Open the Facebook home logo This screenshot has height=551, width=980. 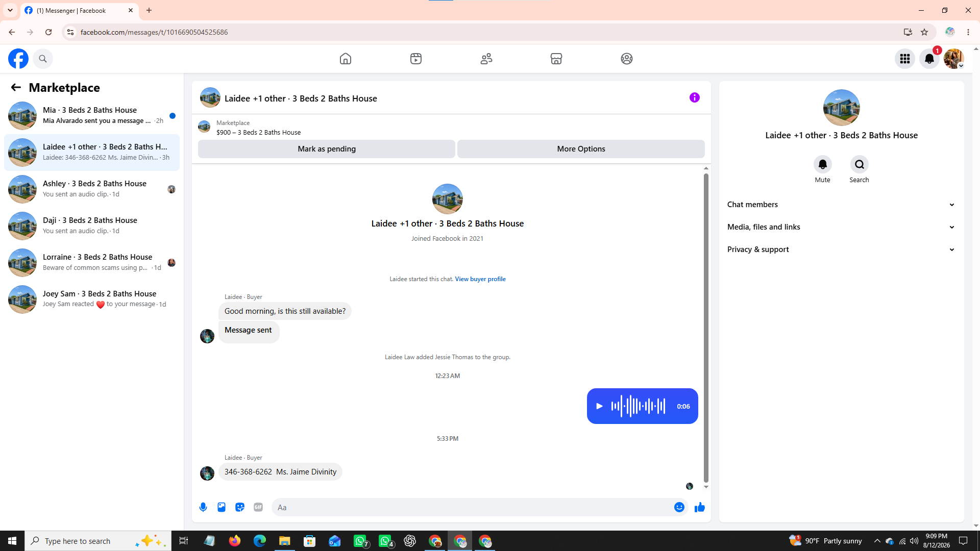pos(18,59)
